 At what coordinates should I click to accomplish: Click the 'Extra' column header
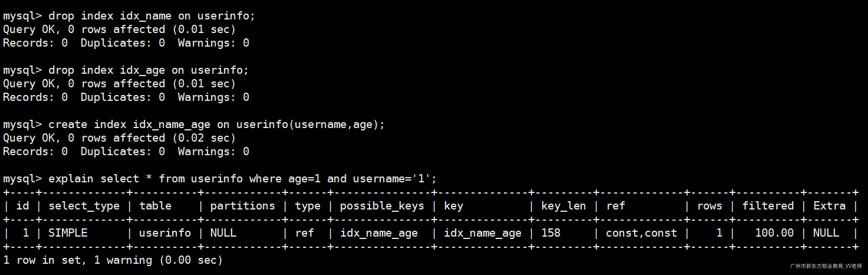click(x=829, y=206)
